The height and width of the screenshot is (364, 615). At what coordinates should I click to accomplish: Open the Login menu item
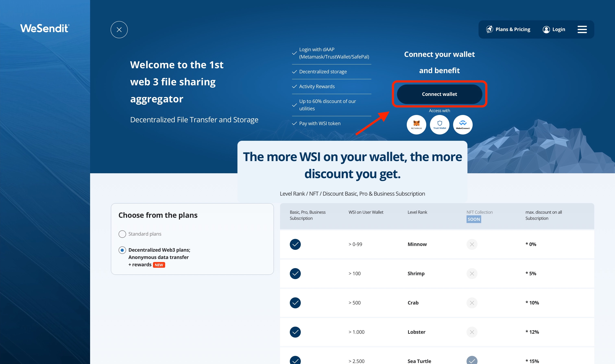pos(554,29)
